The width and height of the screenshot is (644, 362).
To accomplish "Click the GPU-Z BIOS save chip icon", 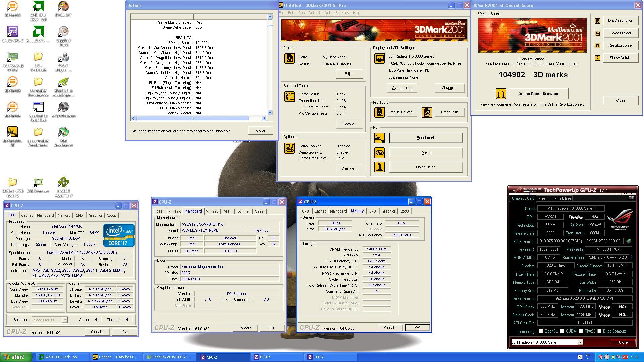I will (x=628, y=241).
